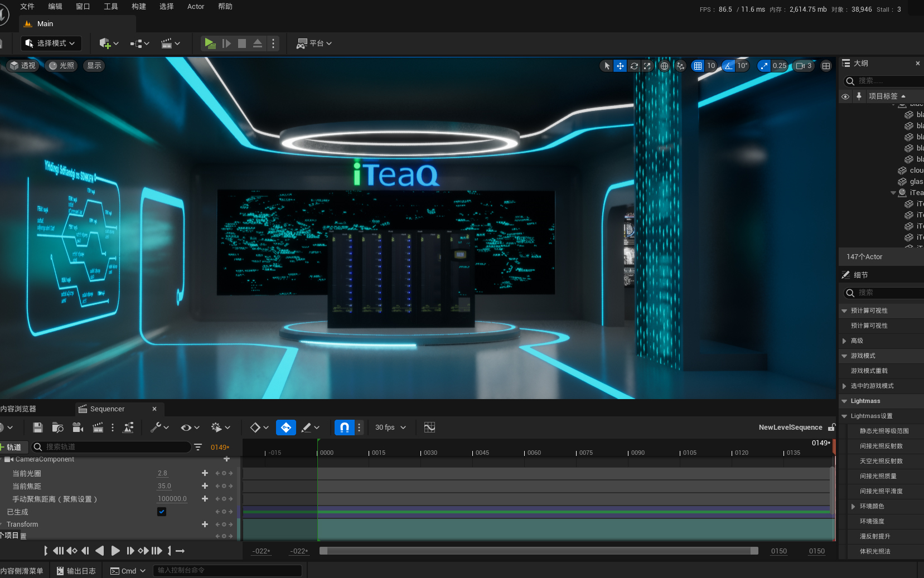Screen dimensions: 924x578
Task: Click the 搜索轨道 search field
Action: coord(112,447)
